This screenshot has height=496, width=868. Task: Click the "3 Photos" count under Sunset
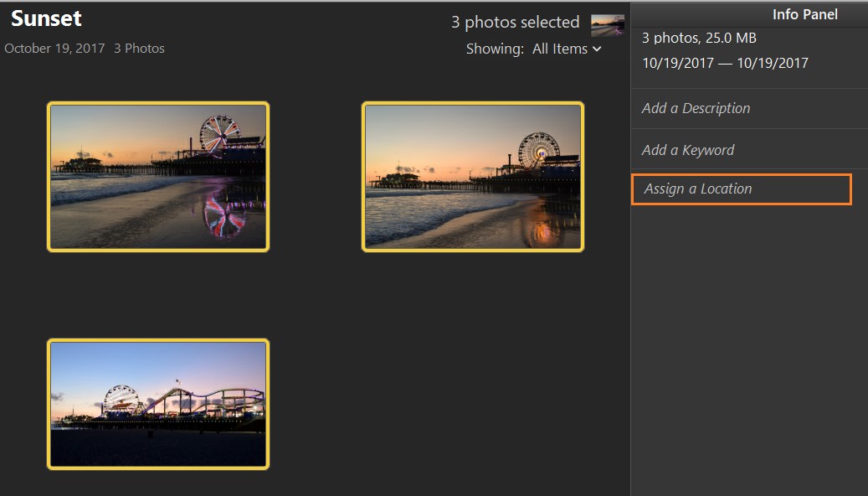click(139, 49)
